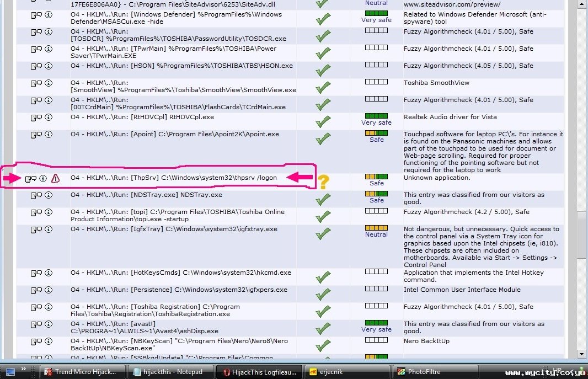The image size is (588, 379).
Task: Click the vertical scrollbar thumb
Action: pos(581,235)
